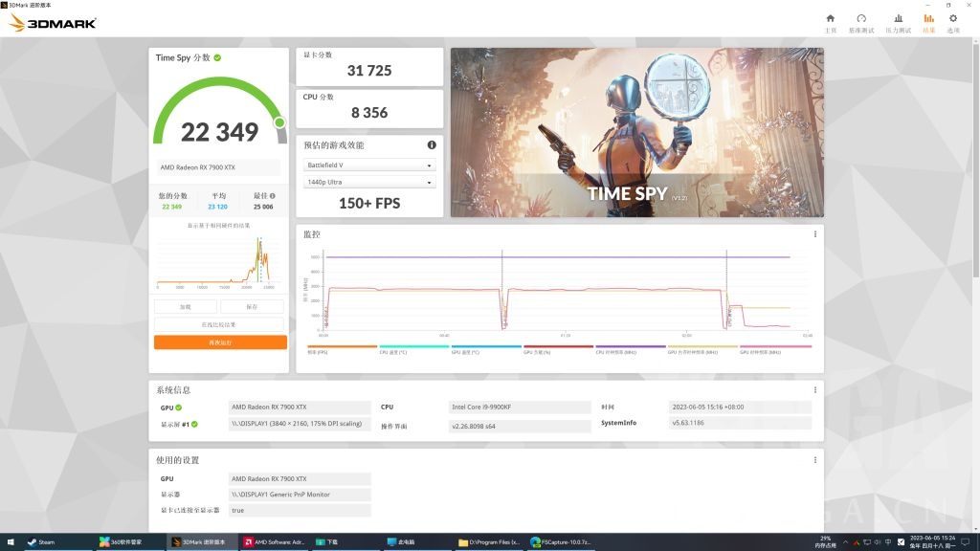Open the 压力测试 stress test icon
The width and height of the screenshot is (980, 551).
pos(898,20)
